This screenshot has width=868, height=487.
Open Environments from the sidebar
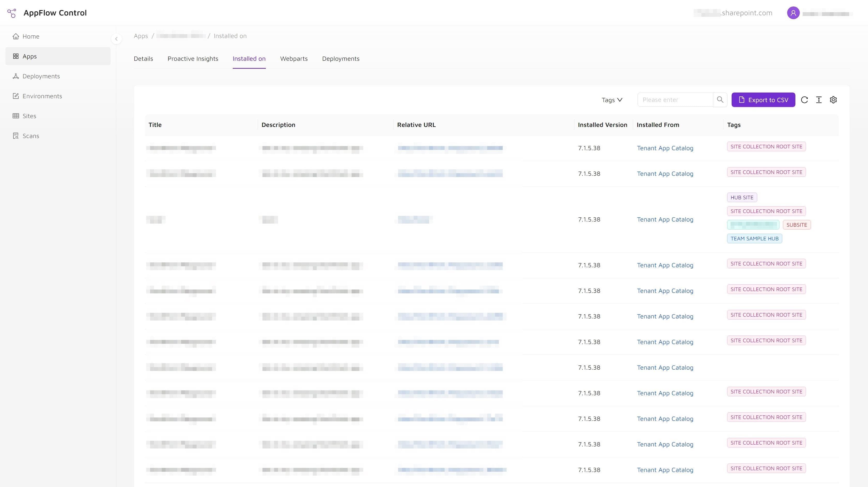click(58, 96)
